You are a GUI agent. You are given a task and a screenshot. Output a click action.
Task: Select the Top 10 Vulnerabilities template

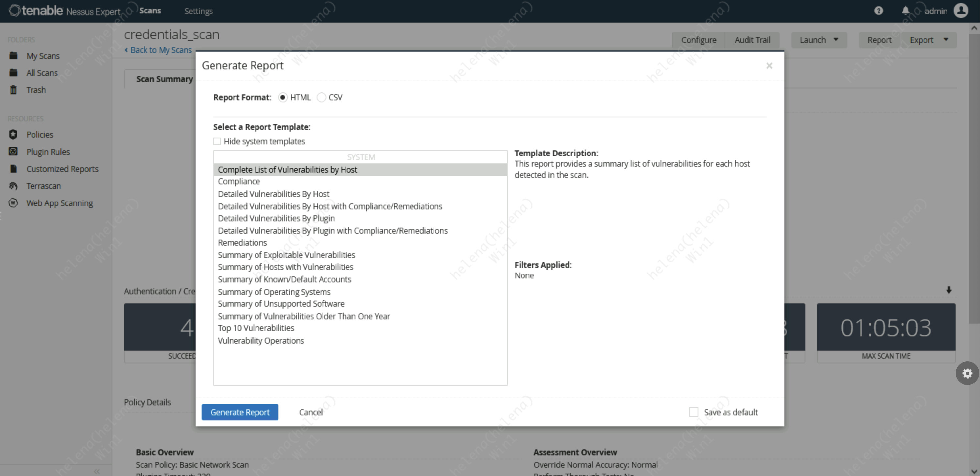tap(256, 328)
